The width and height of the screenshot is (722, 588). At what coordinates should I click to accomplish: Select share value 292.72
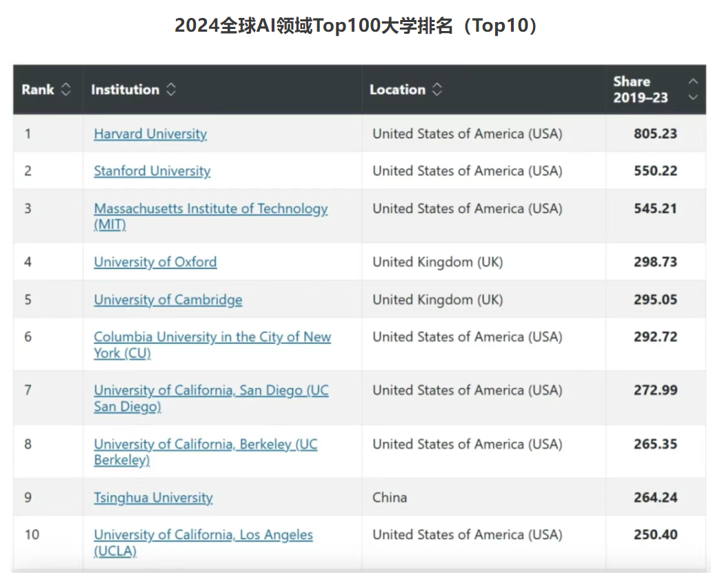[655, 337]
